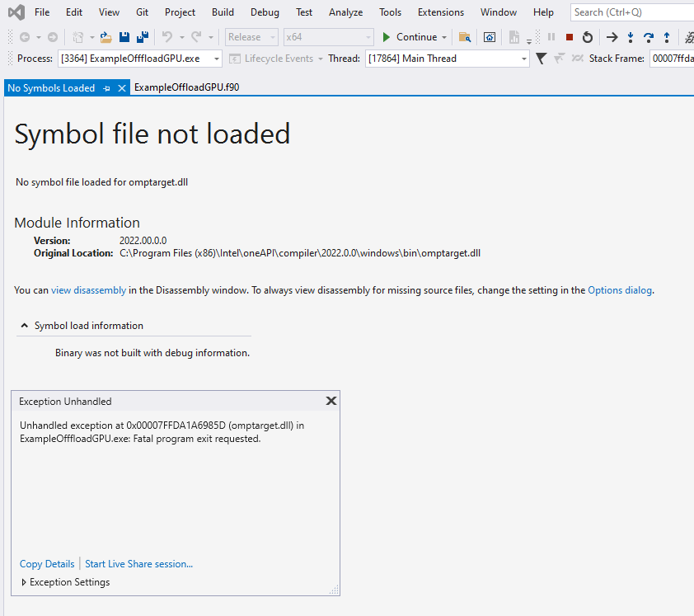Screen dimensions: 694x616
Task: Click the Undo icon in the toolbar
Action: pos(166,36)
